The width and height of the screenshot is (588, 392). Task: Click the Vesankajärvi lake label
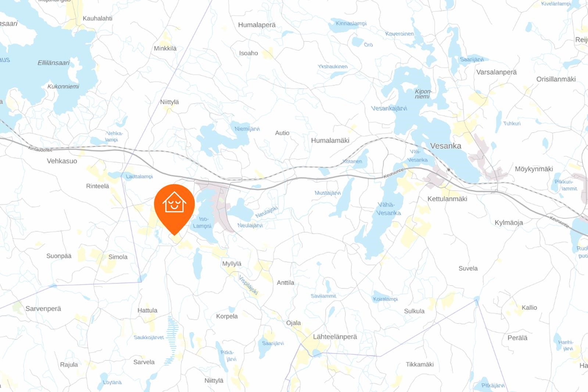click(x=389, y=108)
